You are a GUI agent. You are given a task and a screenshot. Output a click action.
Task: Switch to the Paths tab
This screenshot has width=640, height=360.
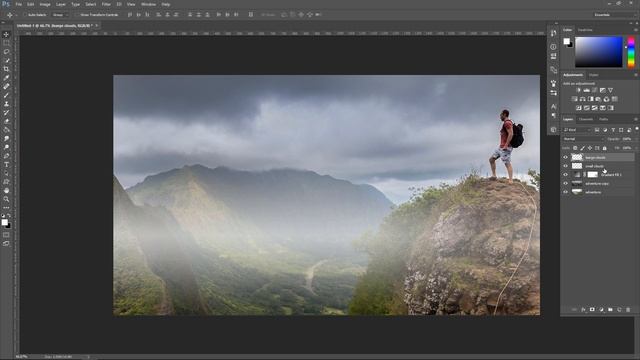tap(604, 120)
